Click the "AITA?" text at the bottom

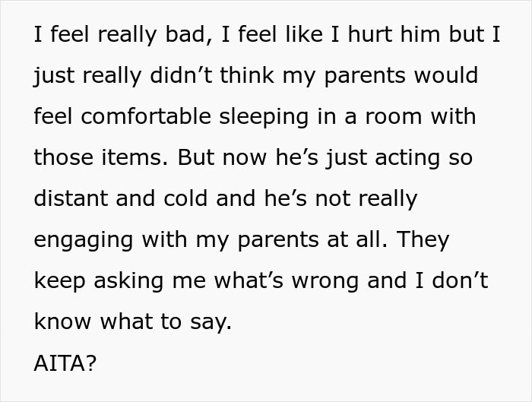(x=65, y=363)
